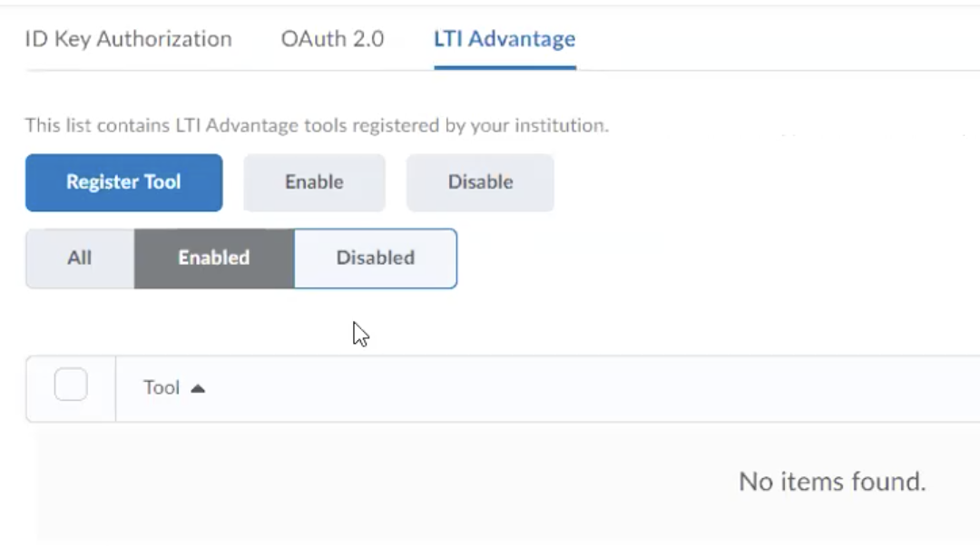Show all tools with the All filter

coord(80,258)
